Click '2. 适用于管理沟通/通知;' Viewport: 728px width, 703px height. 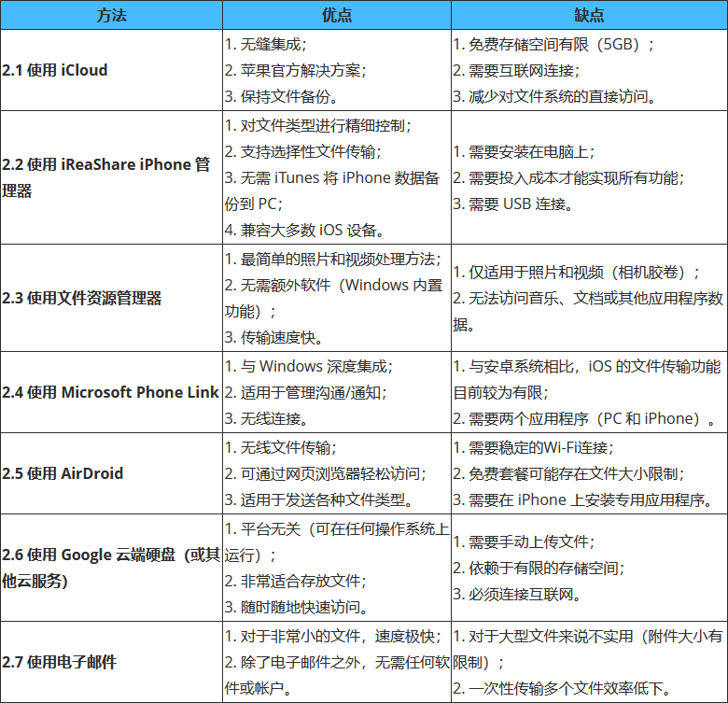tap(306, 393)
